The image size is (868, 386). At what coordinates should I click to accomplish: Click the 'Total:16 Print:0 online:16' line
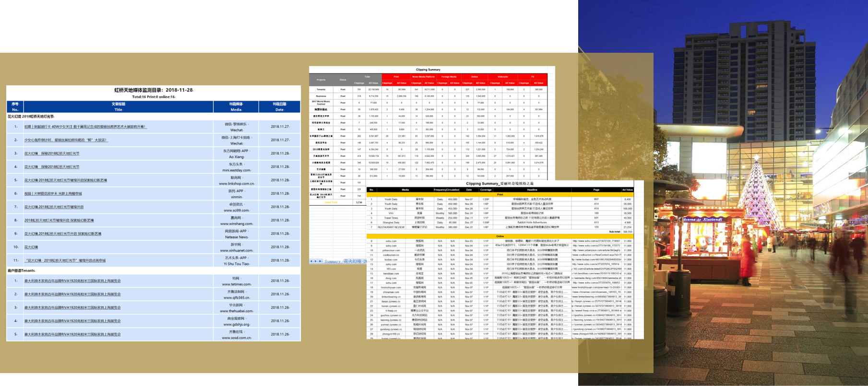pyautogui.click(x=154, y=97)
